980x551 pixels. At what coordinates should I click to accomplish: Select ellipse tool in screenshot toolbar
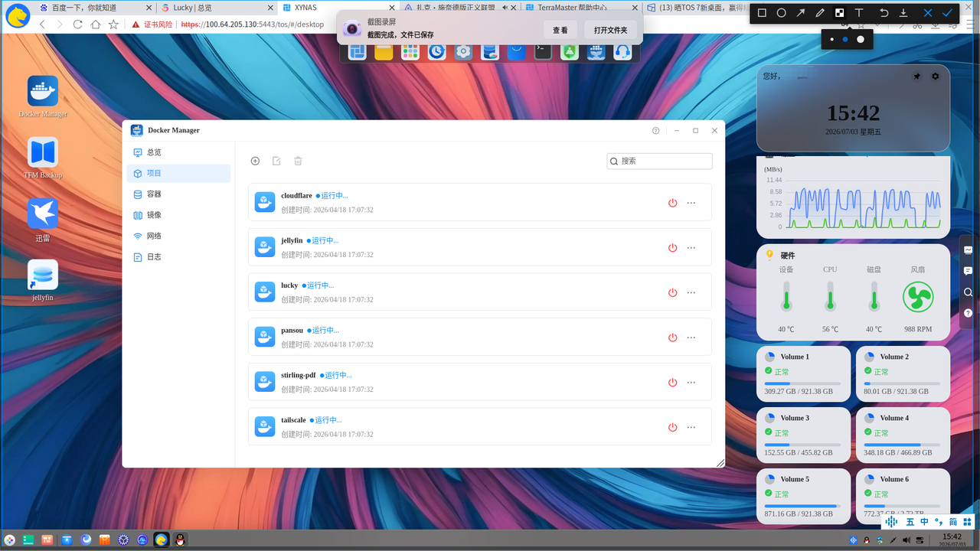click(x=781, y=13)
